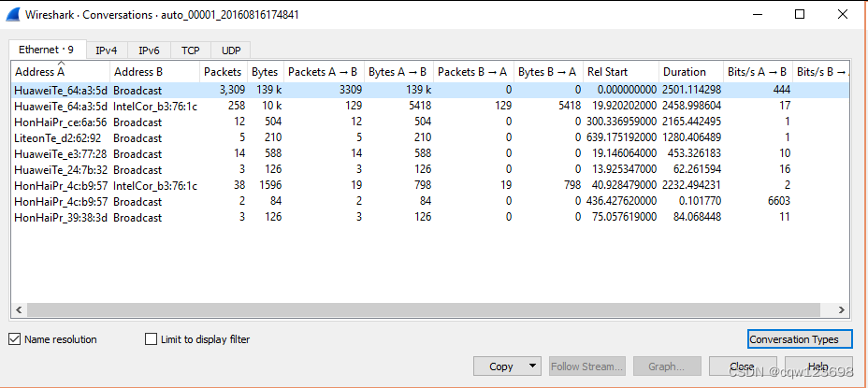
Task: Sort by Bytes A → B column header
Action: [x=398, y=71]
